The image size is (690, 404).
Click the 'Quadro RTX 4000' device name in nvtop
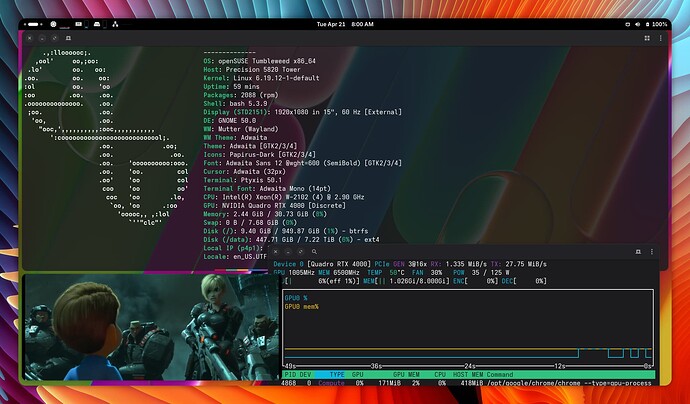pos(339,264)
